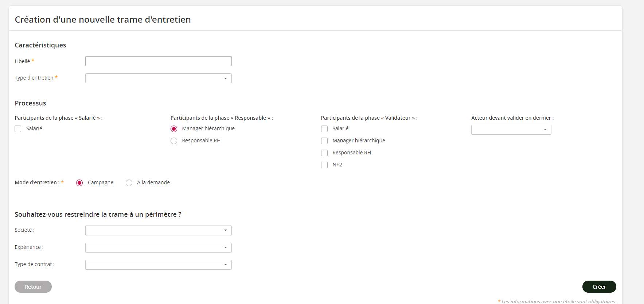Open the Type de contrat dropdown
The image size is (644, 304).
click(158, 265)
